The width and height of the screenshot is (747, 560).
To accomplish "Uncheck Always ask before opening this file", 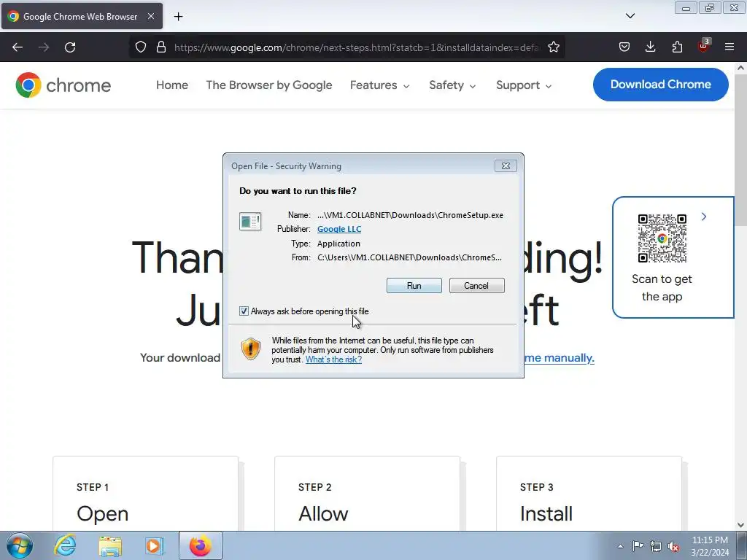I will click(x=244, y=311).
